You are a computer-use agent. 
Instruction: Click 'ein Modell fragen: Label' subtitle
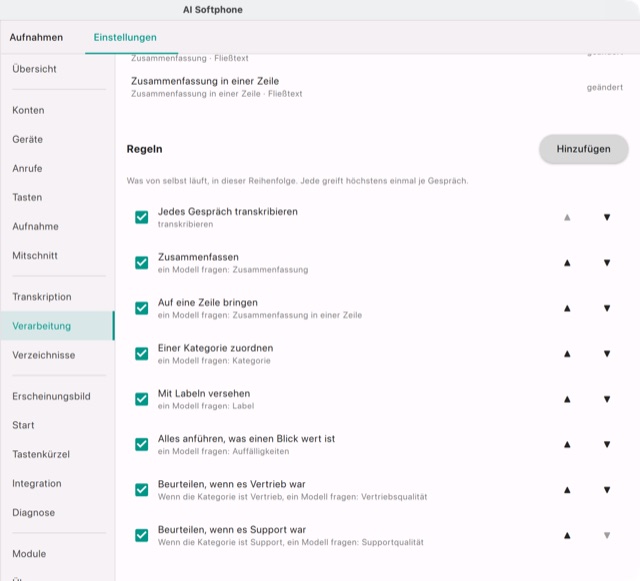(206, 406)
